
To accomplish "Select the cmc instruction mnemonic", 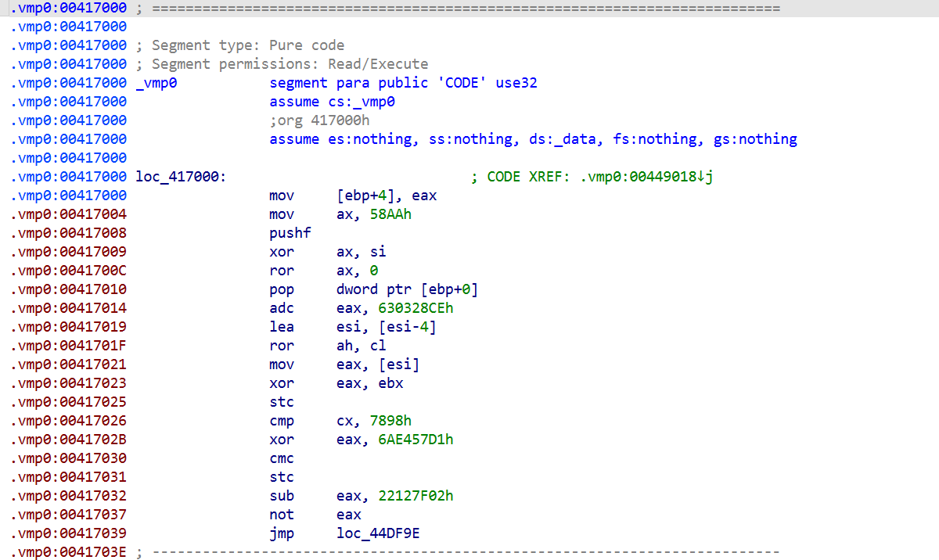I will [282, 458].
